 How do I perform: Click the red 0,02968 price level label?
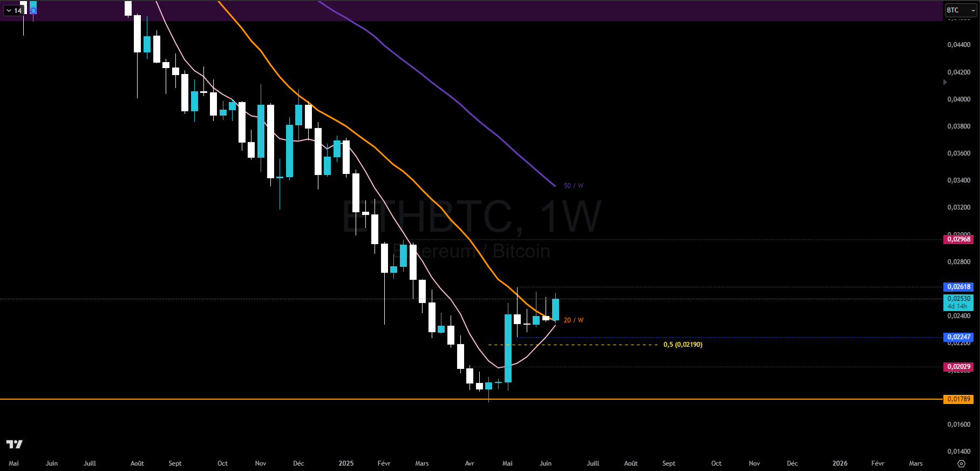pos(958,239)
